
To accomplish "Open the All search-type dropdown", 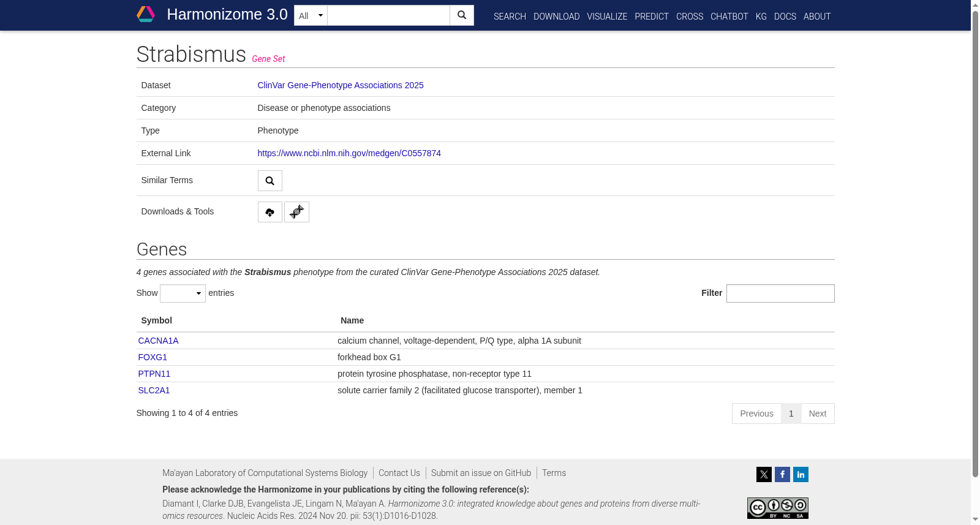I will pyautogui.click(x=311, y=15).
